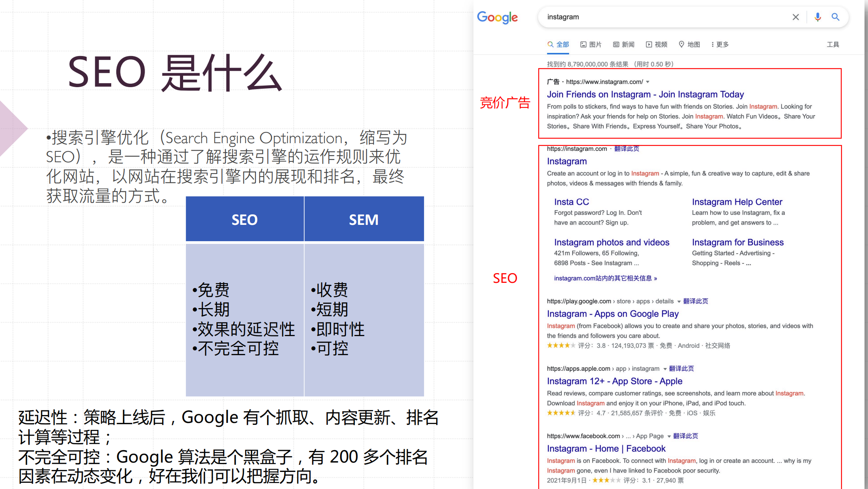Open the 更多 (More) tab menu
868x489 pixels.
(x=720, y=44)
